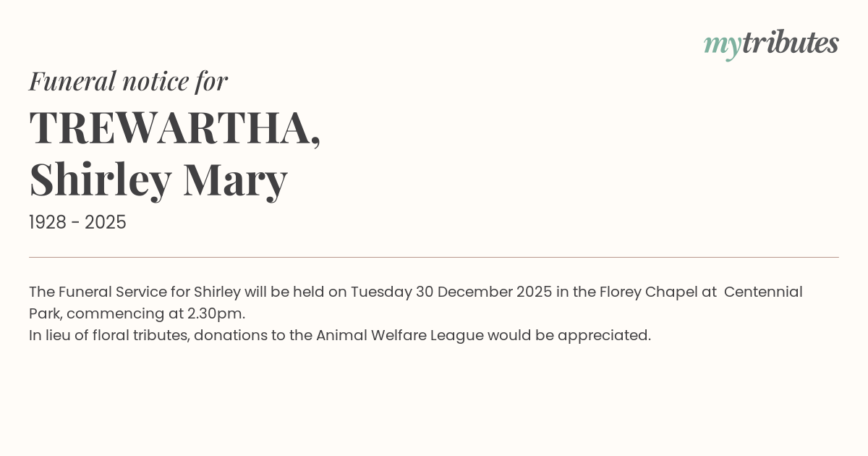Click the death year 2025 below the name

[106, 223]
